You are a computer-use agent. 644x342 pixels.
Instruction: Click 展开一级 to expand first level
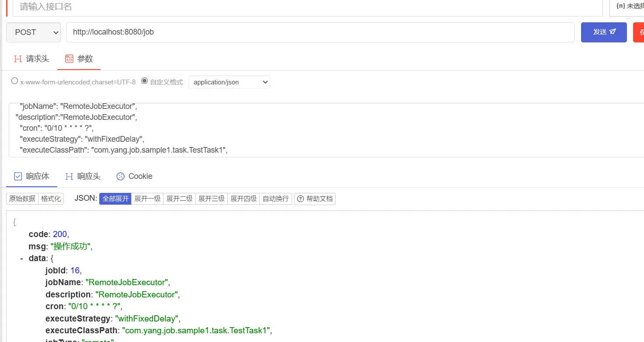[147, 199]
